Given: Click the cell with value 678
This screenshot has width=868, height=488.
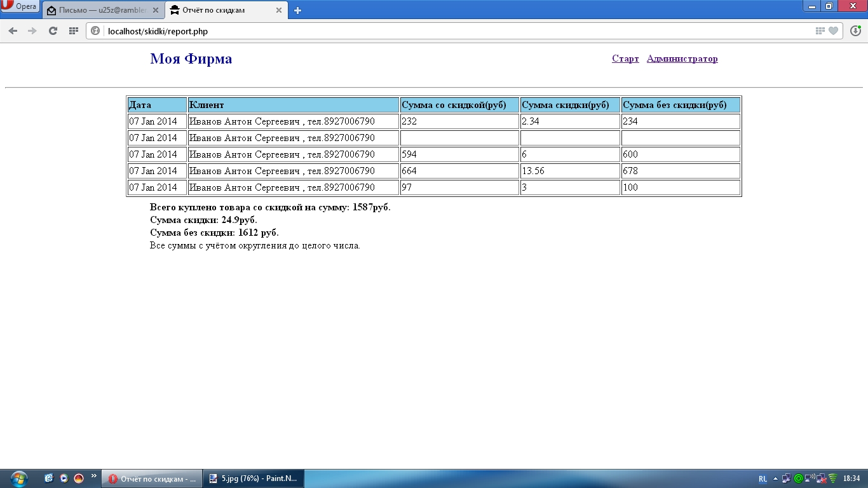Looking at the screenshot, I should pos(681,171).
